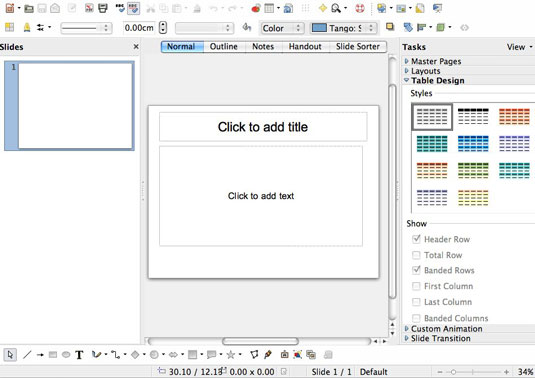The image size is (535, 378).
Task: Open Help via the lifebuoy icon
Action: [x=360, y=8]
